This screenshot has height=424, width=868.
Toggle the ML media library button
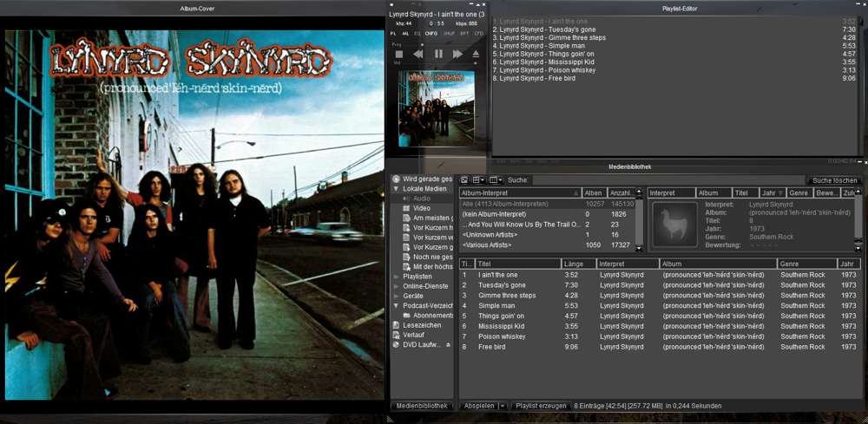pyautogui.click(x=404, y=33)
